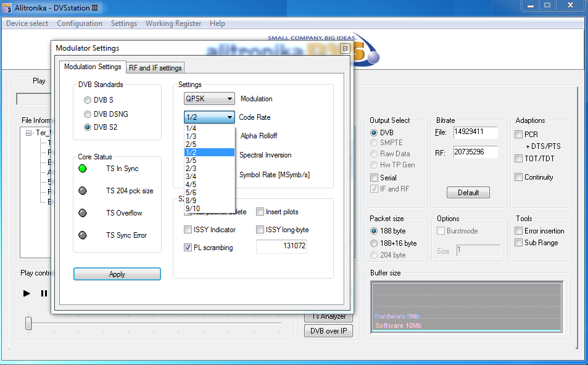
Task: Select the DVB S radio button
Action: pyautogui.click(x=87, y=99)
